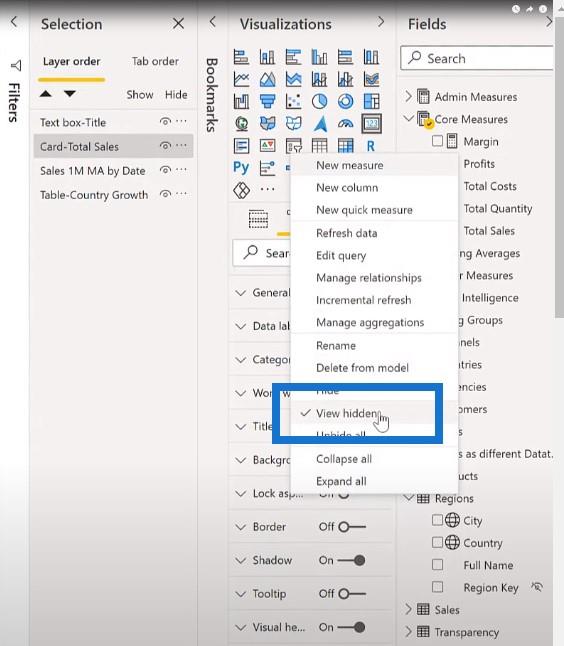This screenshot has height=646, width=564.
Task: Toggle visibility of Text box-Title layer
Action: tap(165, 122)
